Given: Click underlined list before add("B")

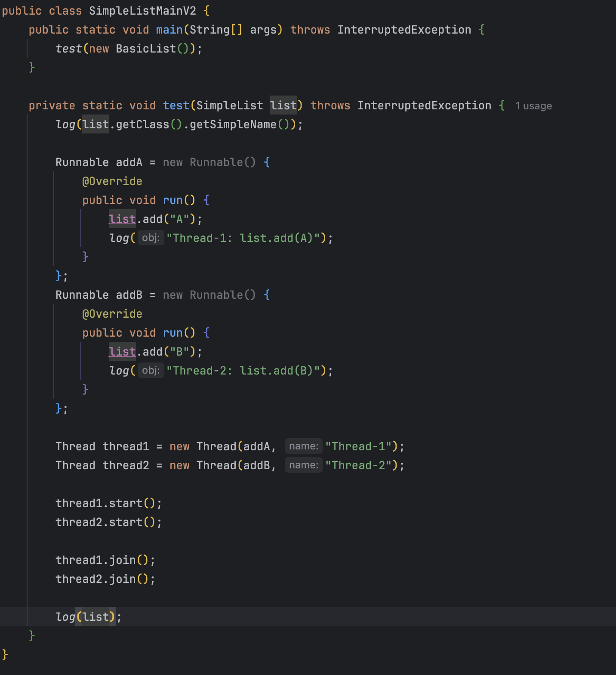Looking at the screenshot, I should coord(122,352).
